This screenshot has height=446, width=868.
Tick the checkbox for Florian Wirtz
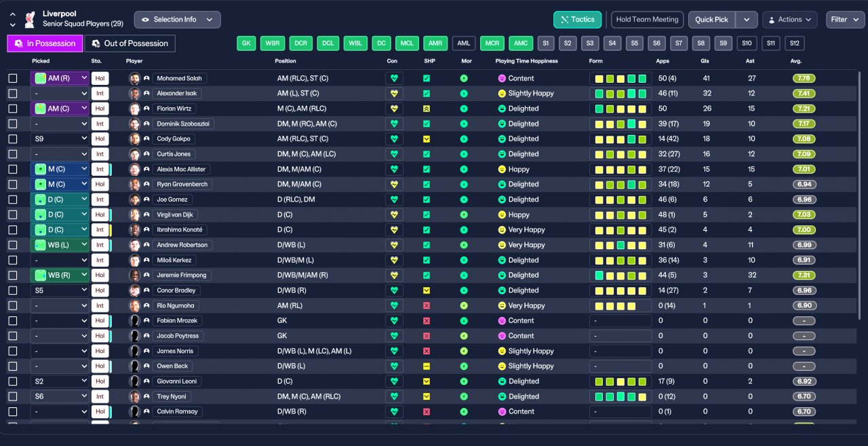point(13,109)
